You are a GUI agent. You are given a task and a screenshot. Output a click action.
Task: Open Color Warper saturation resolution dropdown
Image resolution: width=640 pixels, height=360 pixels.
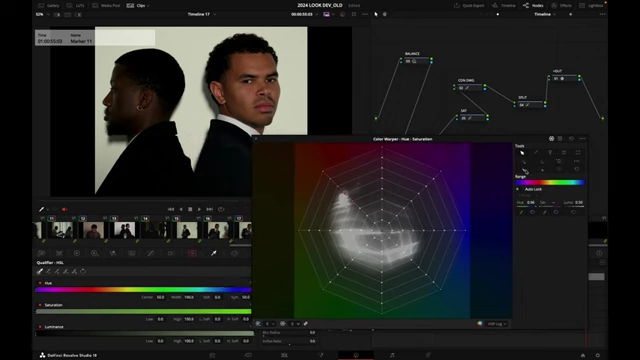(295, 324)
